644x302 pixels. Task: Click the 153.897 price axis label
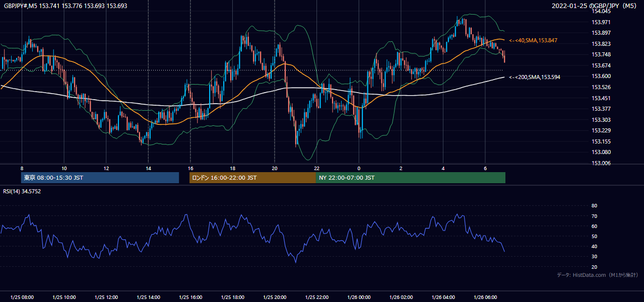click(x=601, y=33)
